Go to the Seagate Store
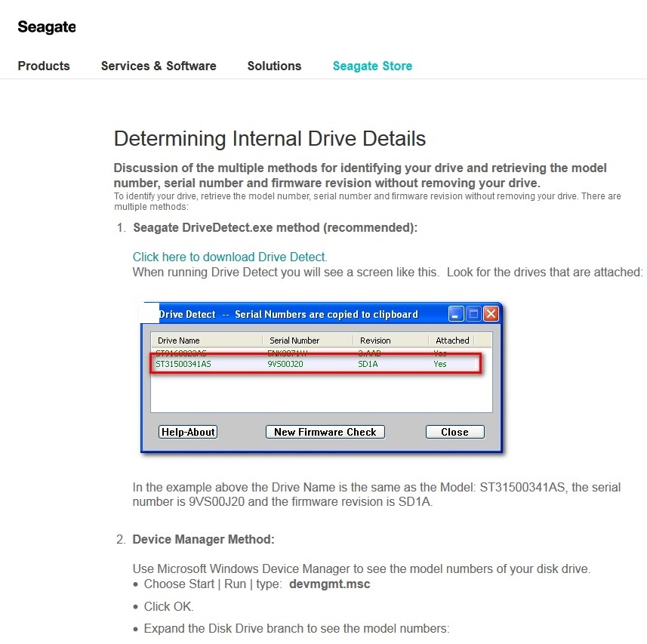Screen dimensions: 647x644 373,66
